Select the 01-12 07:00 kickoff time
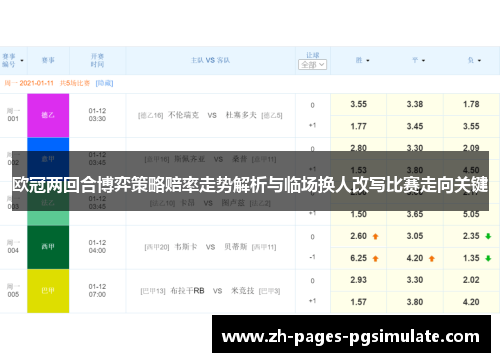This screenshot has width=500, height=362. [x=97, y=291]
